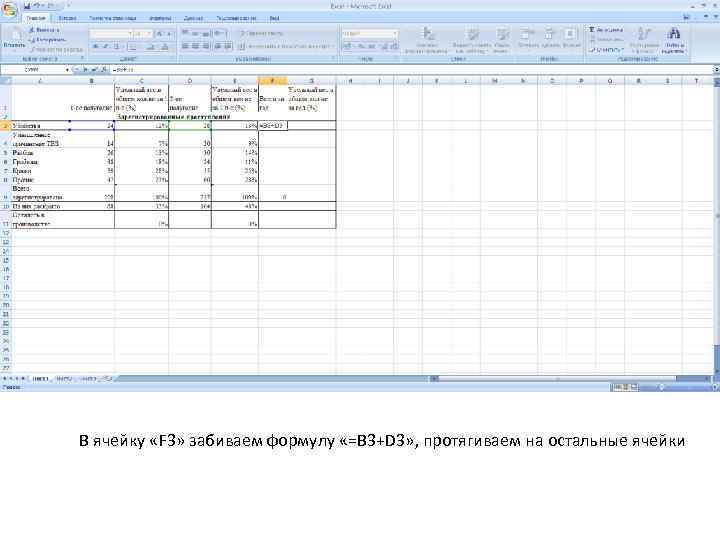Click the Increase Font Size icon
Viewport: 720px width, 540px height.
pos(159,34)
